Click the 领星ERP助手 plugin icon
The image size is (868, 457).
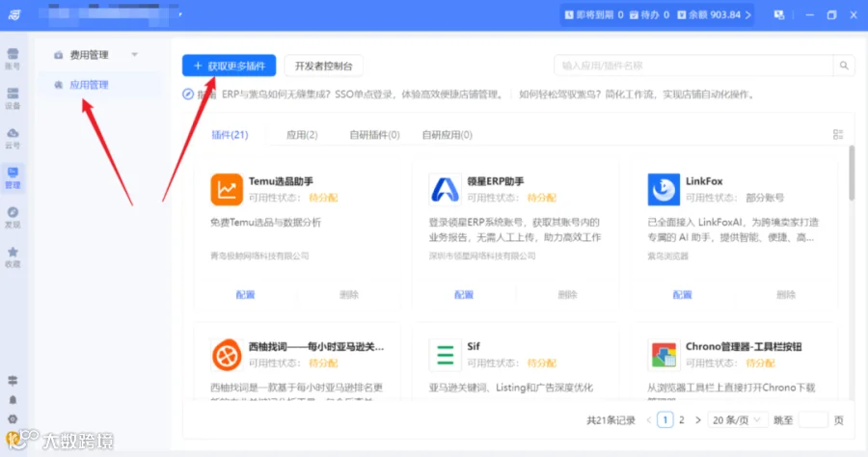(x=445, y=190)
